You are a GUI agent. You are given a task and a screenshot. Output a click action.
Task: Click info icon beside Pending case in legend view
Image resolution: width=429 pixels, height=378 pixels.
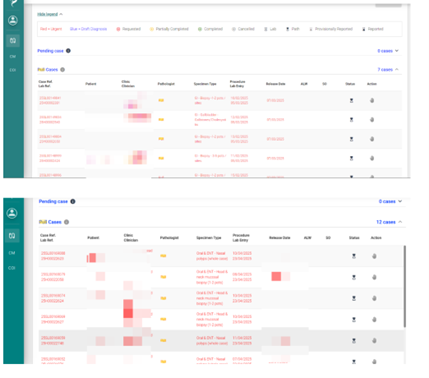(68, 51)
